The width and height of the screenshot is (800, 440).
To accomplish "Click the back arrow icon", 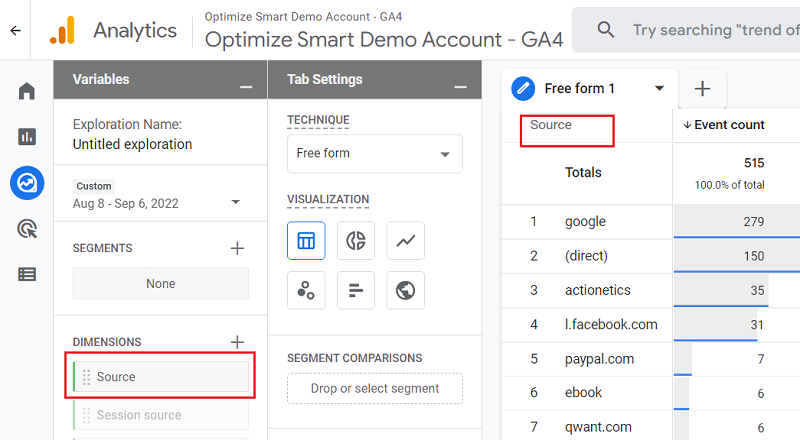I will click(15, 31).
